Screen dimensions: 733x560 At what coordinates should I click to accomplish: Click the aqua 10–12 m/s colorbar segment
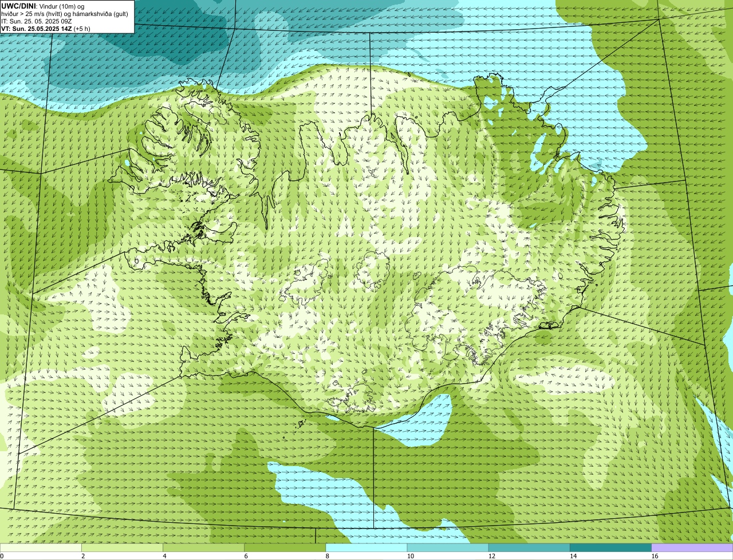tap(448, 547)
